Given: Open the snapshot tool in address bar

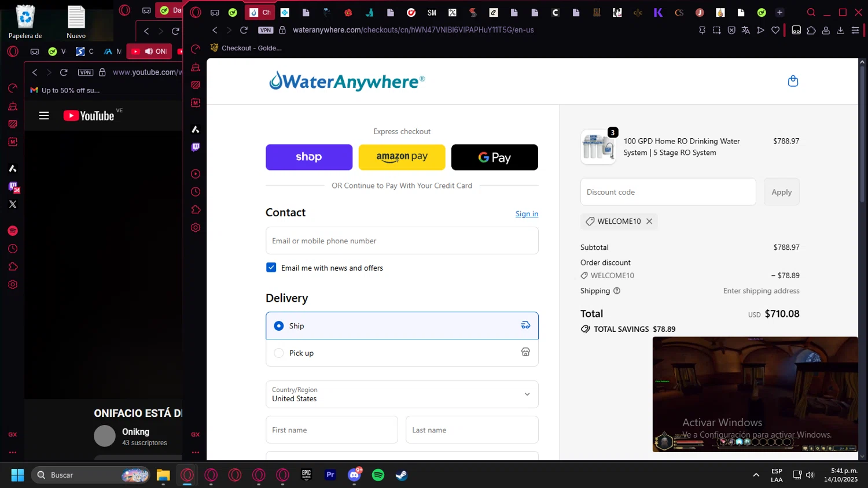Looking at the screenshot, I should [717, 30].
